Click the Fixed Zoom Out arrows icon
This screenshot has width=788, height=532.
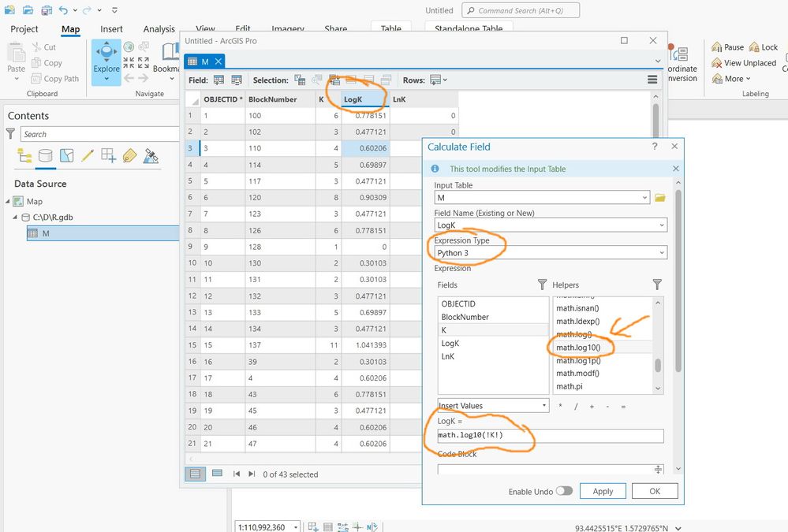[144, 62]
